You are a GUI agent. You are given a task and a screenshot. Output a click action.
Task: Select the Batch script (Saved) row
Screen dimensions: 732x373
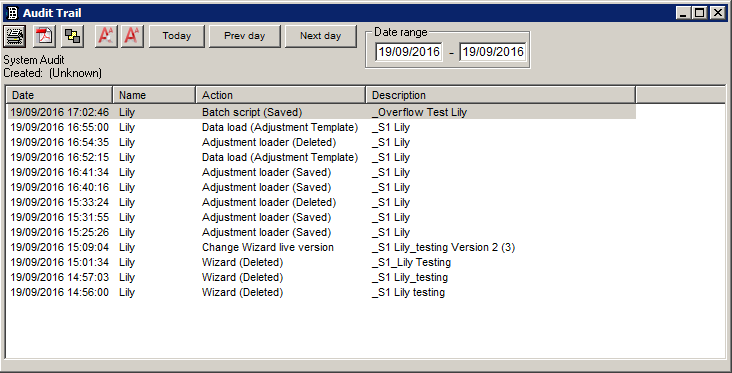click(x=321, y=112)
